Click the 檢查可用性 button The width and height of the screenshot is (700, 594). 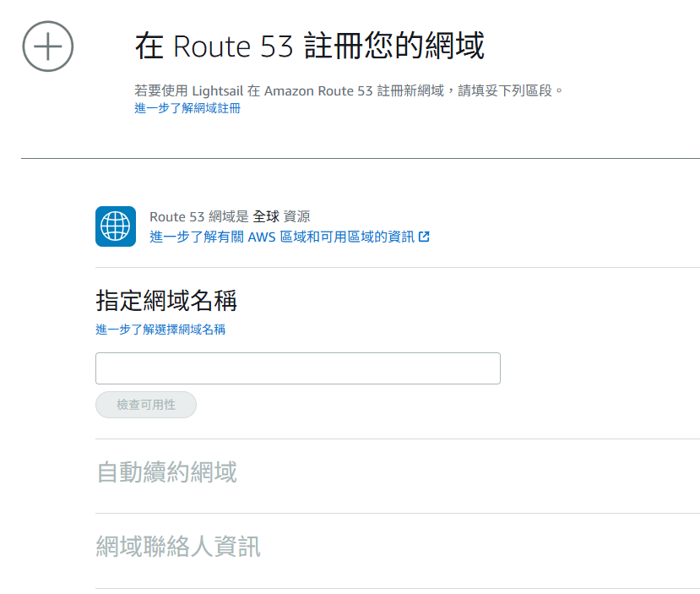tap(146, 405)
